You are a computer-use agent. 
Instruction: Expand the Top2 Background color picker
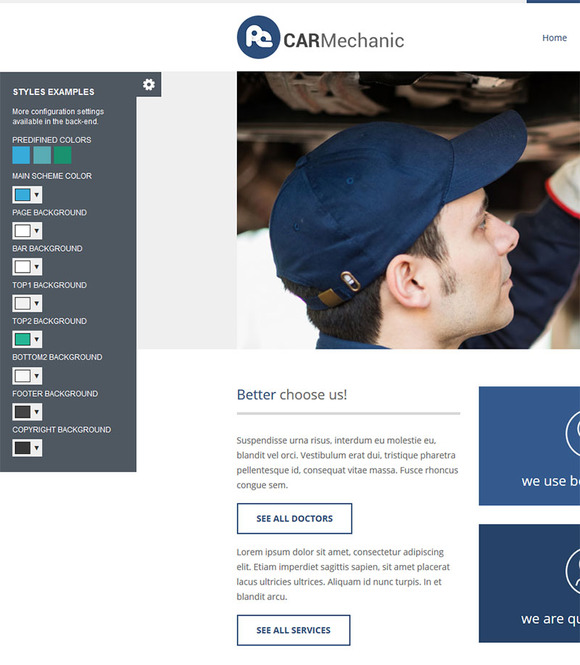click(27, 339)
